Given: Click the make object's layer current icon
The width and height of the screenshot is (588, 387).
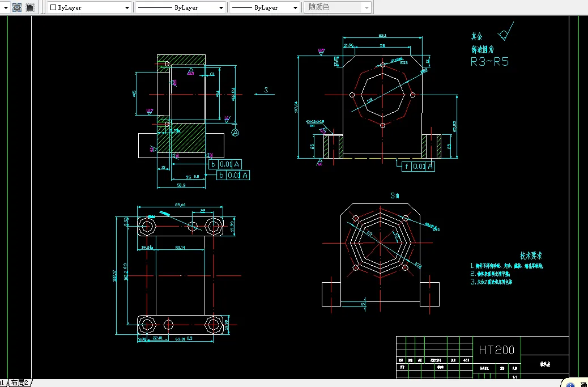Looking at the screenshot, I should pyautogui.click(x=30, y=7).
